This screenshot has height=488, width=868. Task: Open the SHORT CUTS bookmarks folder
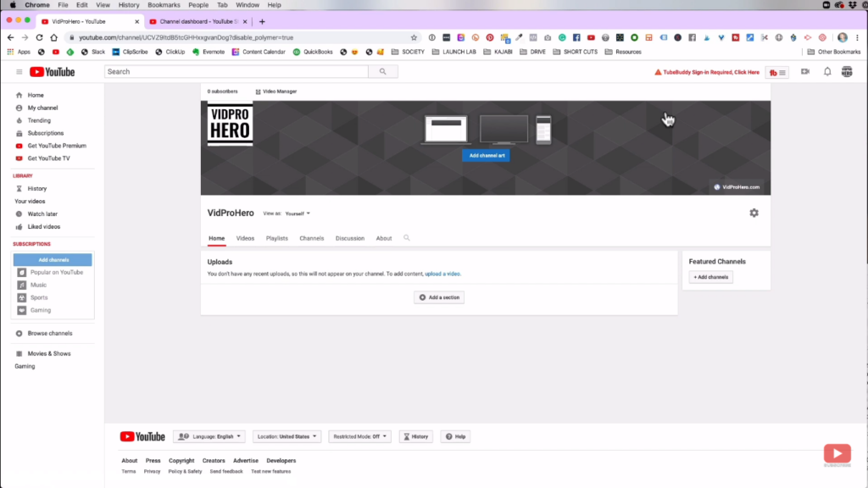(x=576, y=52)
